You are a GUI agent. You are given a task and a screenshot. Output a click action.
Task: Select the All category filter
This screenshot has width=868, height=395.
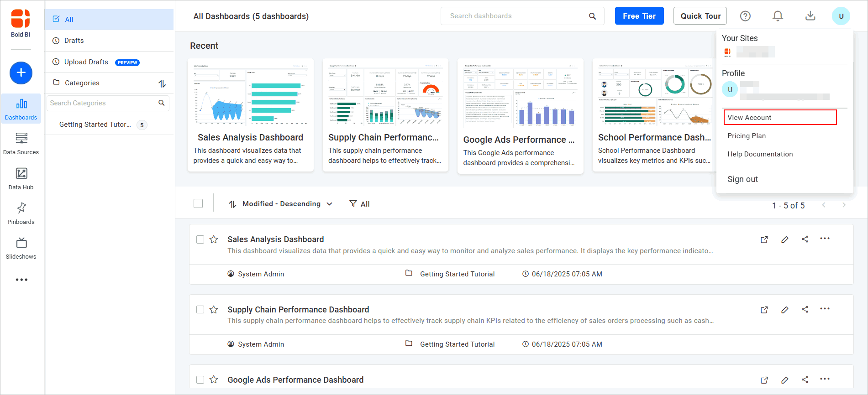(x=109, y=19)
